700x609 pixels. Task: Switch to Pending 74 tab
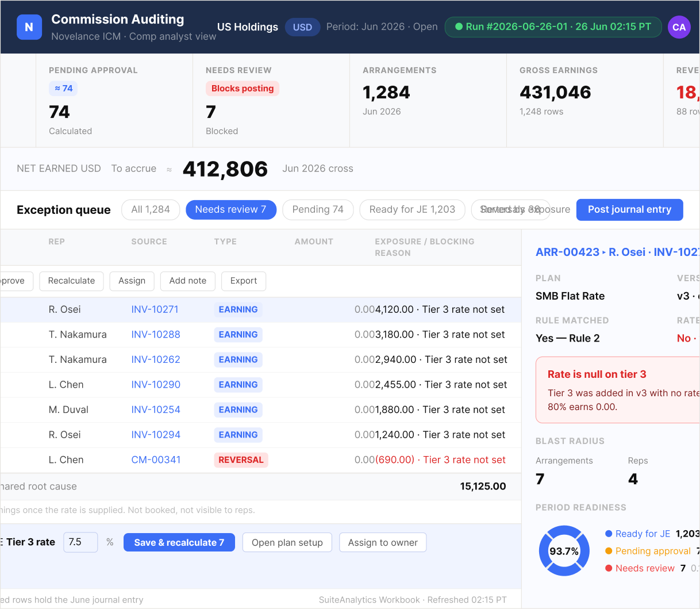click(318, 209)
